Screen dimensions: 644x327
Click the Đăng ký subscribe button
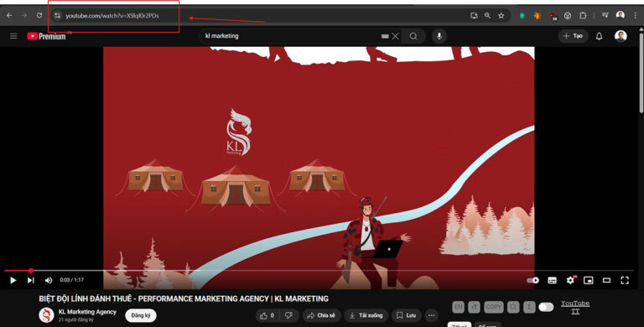click(141, 315)
